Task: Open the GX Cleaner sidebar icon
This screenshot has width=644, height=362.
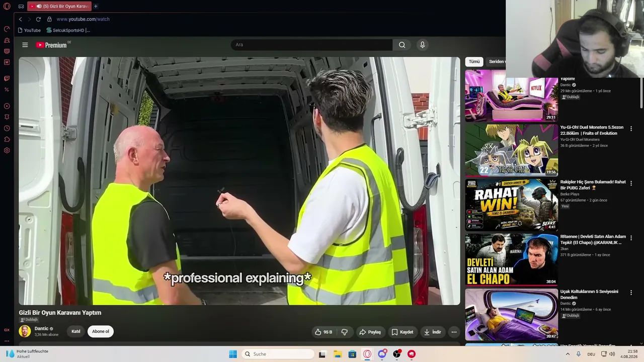Action: [x=7, y=40]
